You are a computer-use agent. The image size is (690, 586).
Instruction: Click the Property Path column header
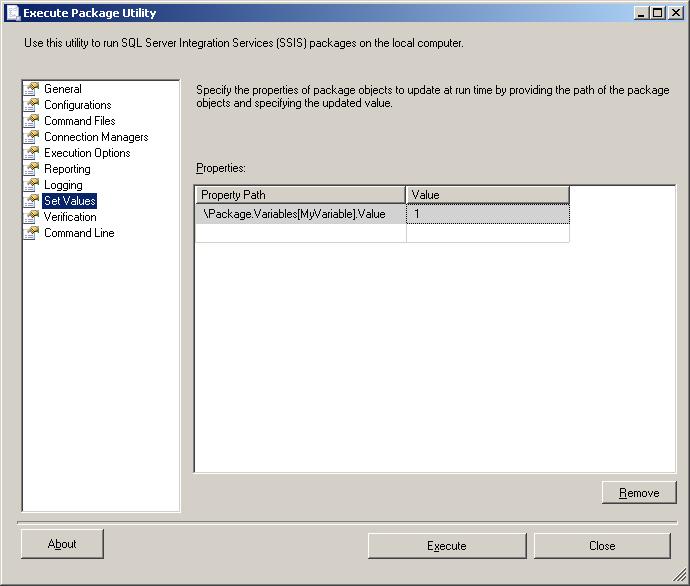(x=300, y=195)
